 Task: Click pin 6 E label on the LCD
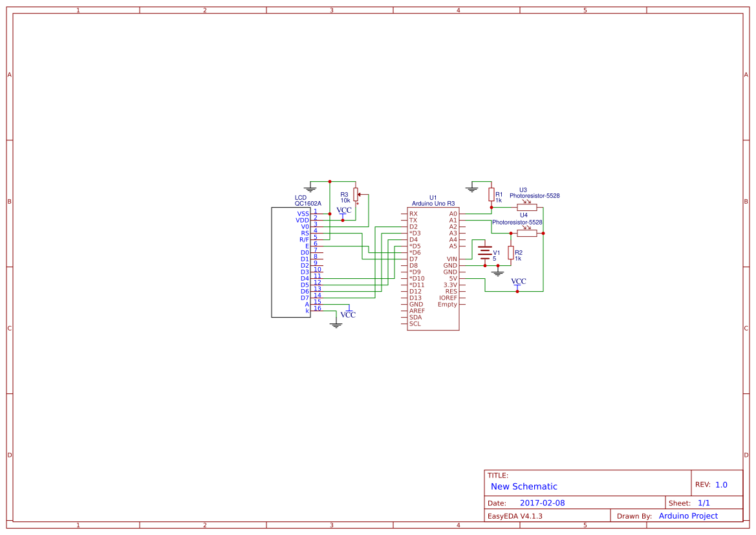[x=307, y=244]
